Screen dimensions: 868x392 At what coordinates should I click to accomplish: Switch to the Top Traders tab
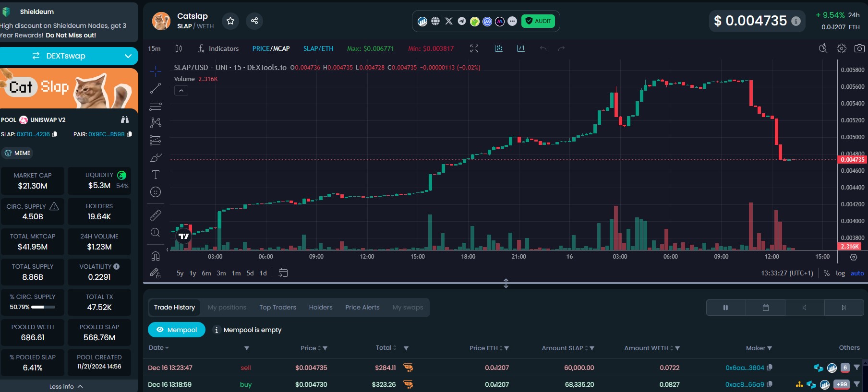277,307
